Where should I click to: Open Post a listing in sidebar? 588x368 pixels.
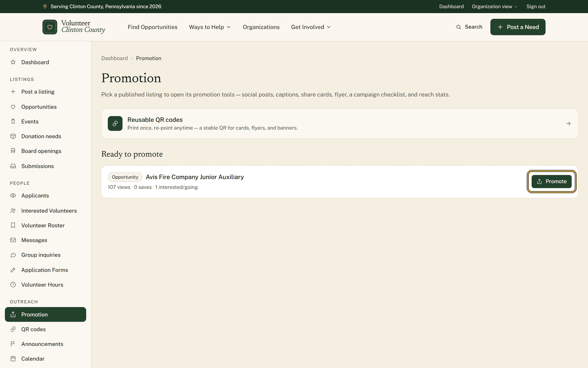click(46, 92)
